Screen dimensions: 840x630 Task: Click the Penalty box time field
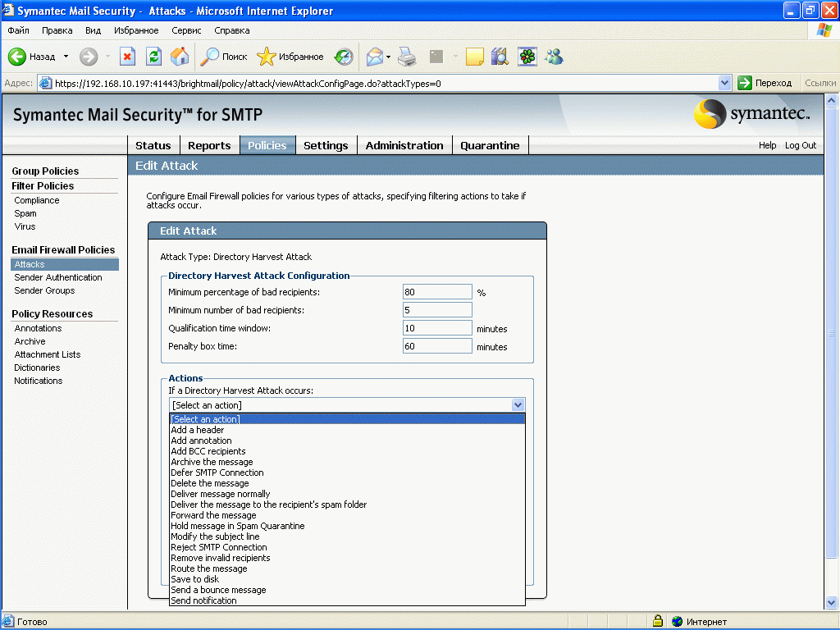(x=437, y=346)
